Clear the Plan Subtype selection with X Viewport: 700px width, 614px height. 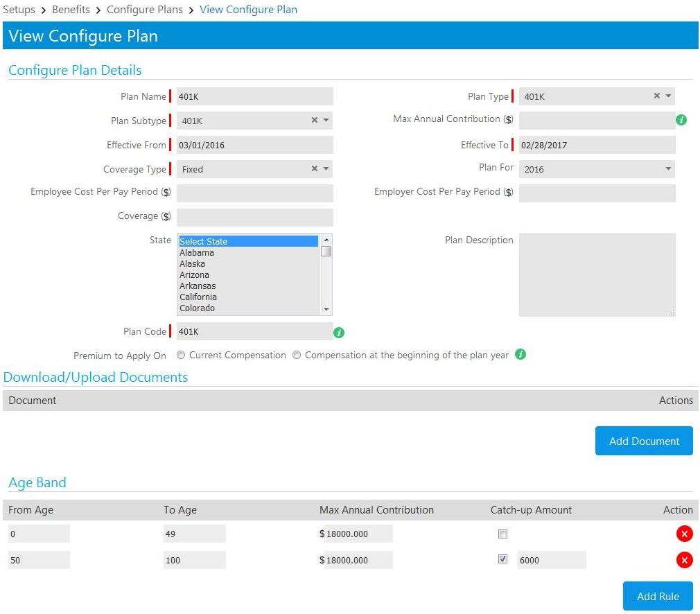315,121
